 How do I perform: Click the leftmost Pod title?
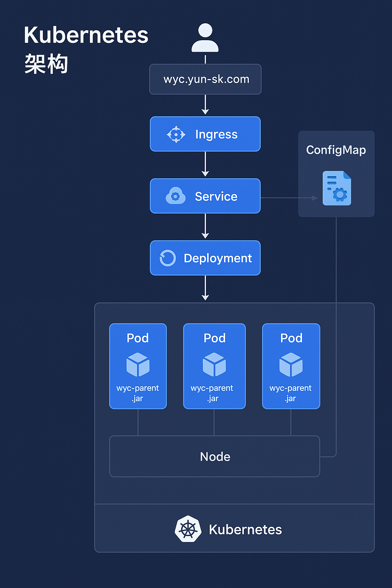coord(138,338)
